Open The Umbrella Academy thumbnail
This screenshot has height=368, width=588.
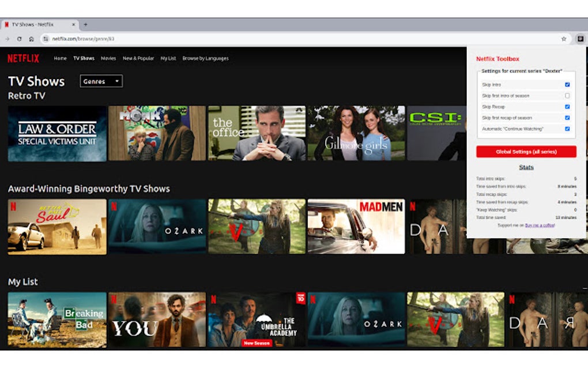[x=257, y=320]
